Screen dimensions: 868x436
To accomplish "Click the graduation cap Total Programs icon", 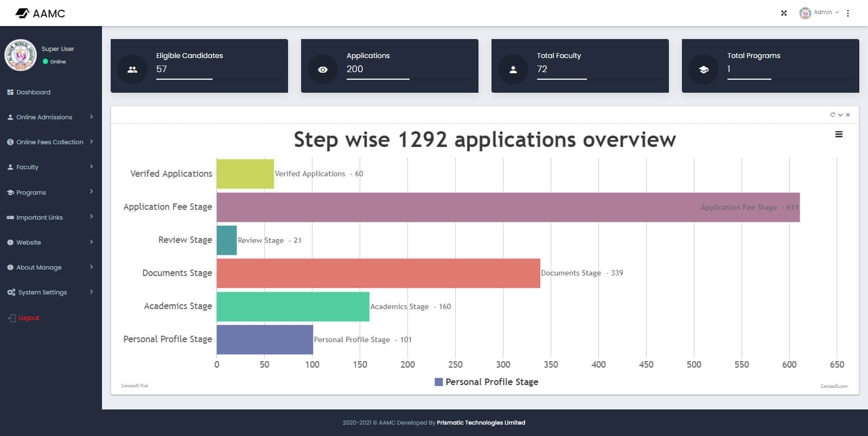I will (x=704, y=69).
